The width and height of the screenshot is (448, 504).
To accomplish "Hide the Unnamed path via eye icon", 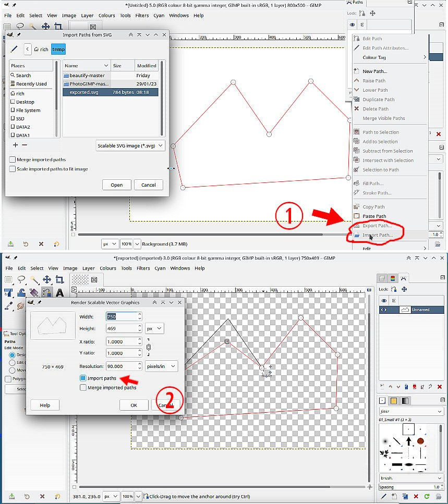I will [x=384, y=310].
